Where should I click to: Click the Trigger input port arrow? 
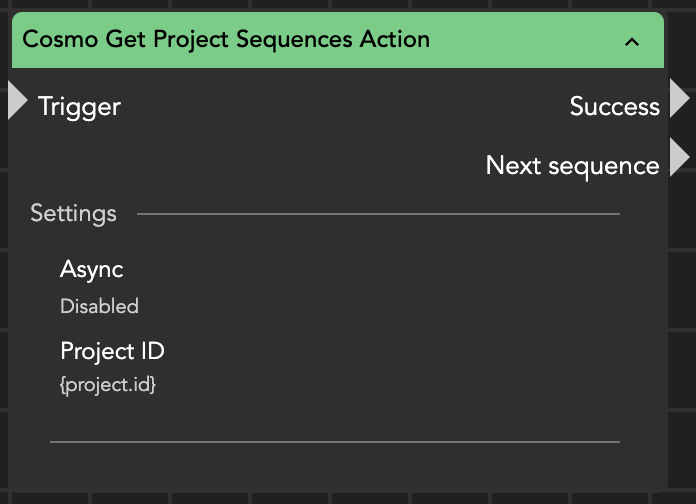click(x=17, y=101)
